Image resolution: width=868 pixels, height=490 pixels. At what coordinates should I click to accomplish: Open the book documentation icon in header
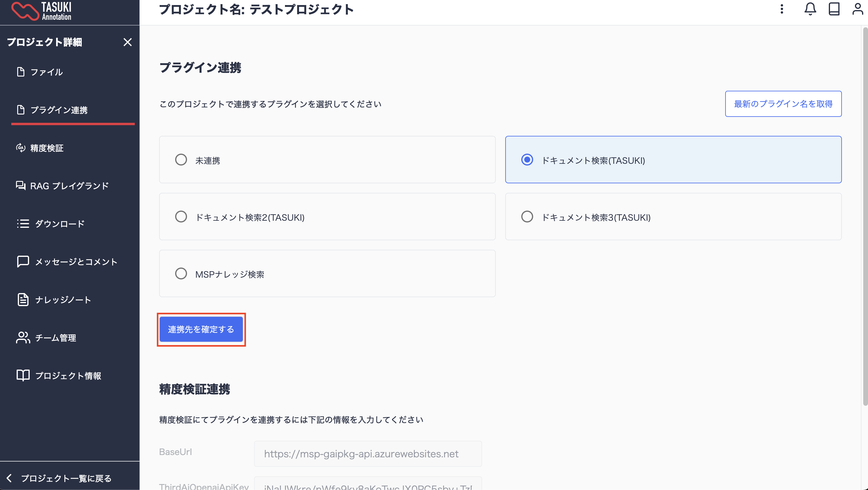click(x=834, y=9)
